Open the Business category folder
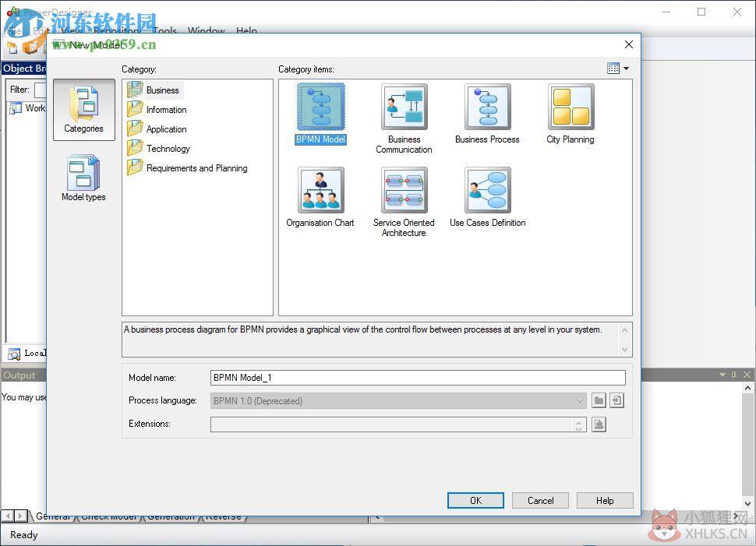 coord(154,90)
